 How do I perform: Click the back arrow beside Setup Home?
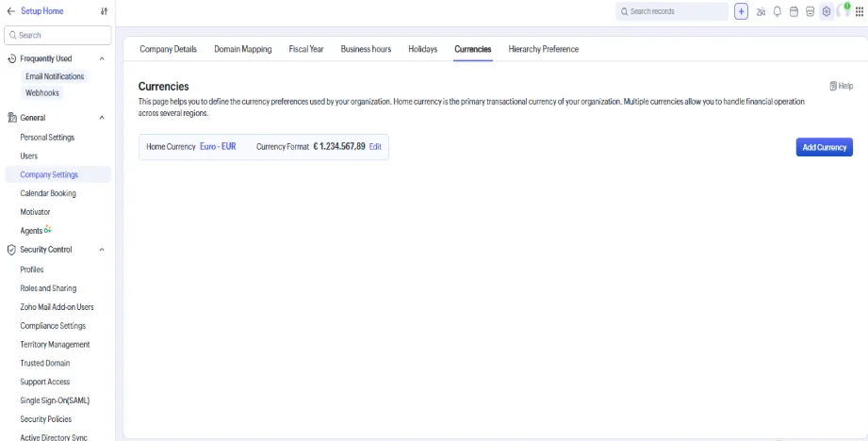(11, 11)
